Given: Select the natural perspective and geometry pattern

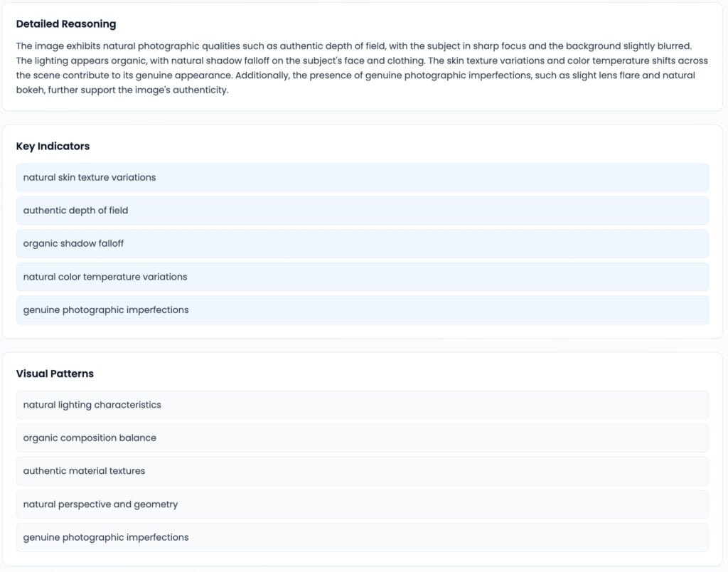Looking at the screenshot, I should pyautogui.click(x=362, y=504).
